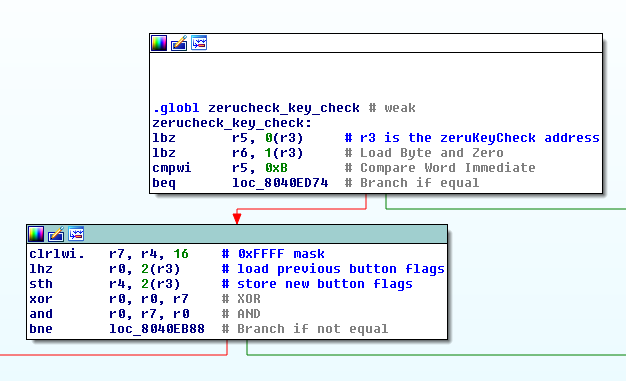Follow the loc_8040EB88 branch target
The width and height of the screenshot is (626, 381).
coord(157,329)
